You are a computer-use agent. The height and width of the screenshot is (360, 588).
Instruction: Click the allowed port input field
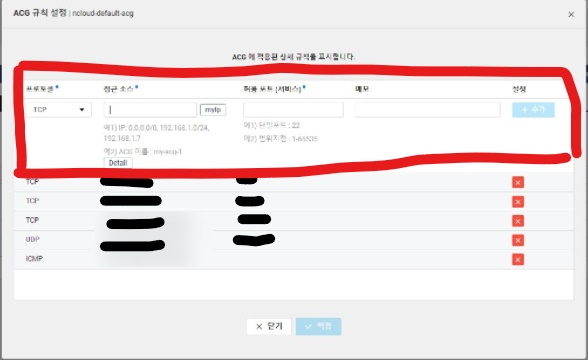pyautogui.click(x=293, y=110)
